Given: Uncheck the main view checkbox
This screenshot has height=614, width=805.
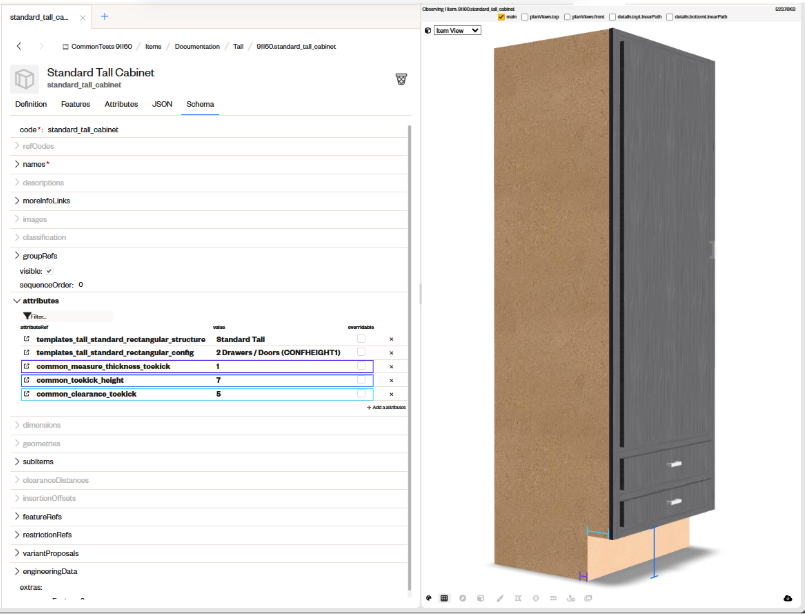Looking at the screenshot, I should click(501, 17).
